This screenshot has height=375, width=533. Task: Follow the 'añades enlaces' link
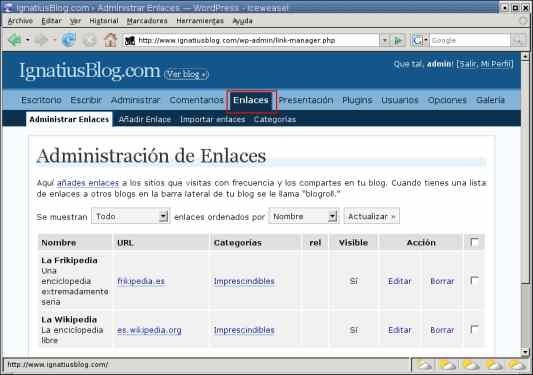(88, 183)
